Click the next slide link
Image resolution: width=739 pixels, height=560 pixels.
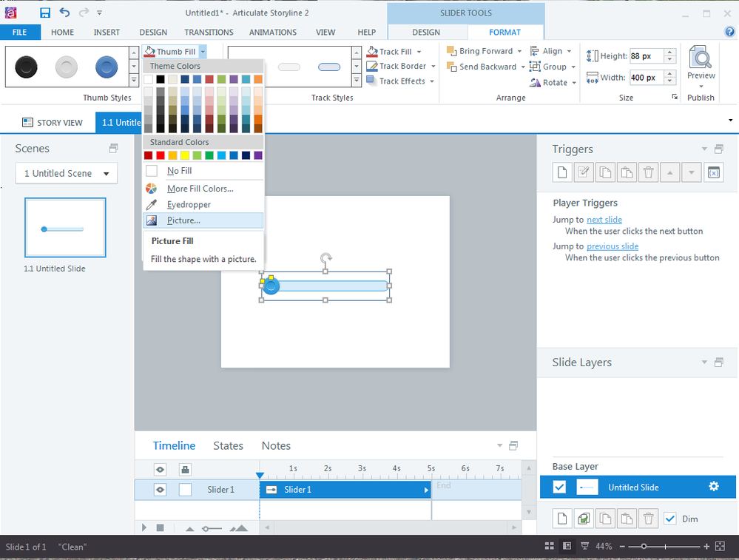604,220
